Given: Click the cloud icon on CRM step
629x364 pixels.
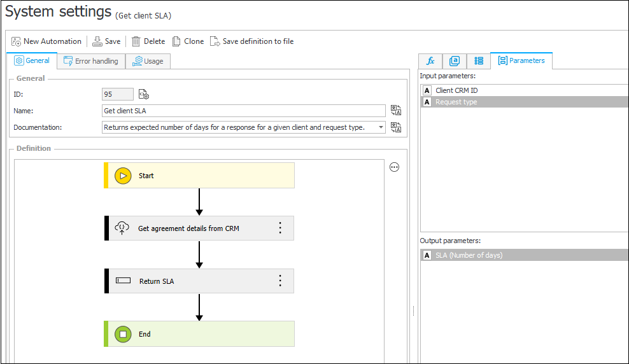Looking at the screenshot, I should click(x=122, y=228).
